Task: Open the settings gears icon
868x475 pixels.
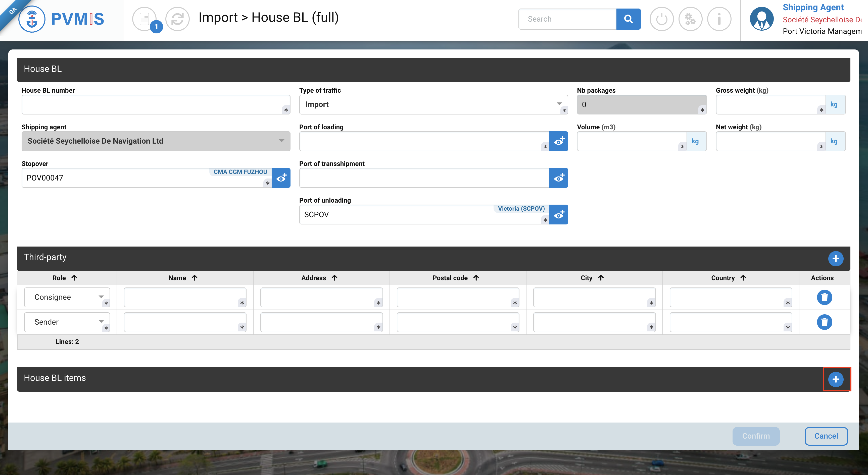Action: (690, 19)
